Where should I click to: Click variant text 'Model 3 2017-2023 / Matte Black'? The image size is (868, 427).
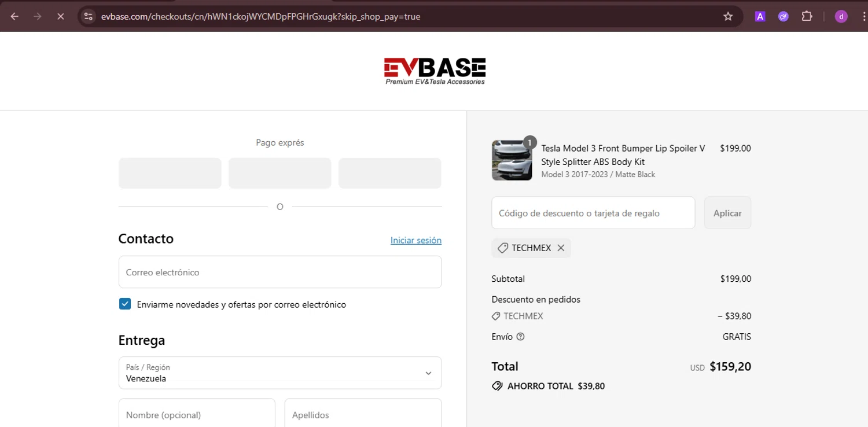click(598, 174)
